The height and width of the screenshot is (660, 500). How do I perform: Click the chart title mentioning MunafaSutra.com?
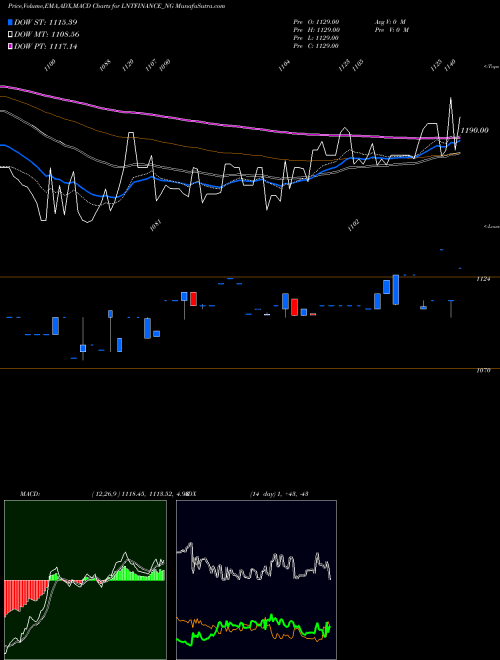pyautogui.click(x=116, y=6)
